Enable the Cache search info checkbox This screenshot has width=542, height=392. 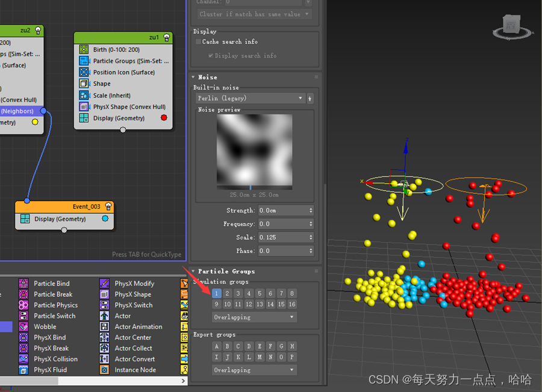click(198, 42)
